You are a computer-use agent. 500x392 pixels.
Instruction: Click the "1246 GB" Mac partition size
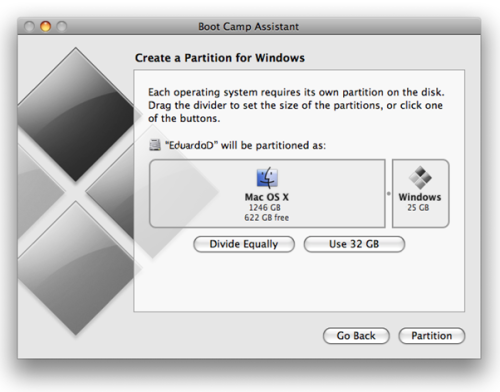265,207
